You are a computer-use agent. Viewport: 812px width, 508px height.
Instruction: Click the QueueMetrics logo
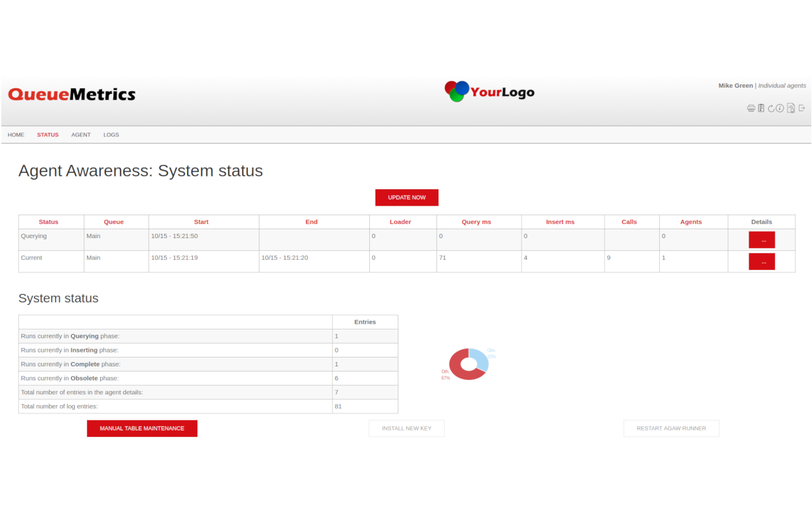tap(72, 95)
